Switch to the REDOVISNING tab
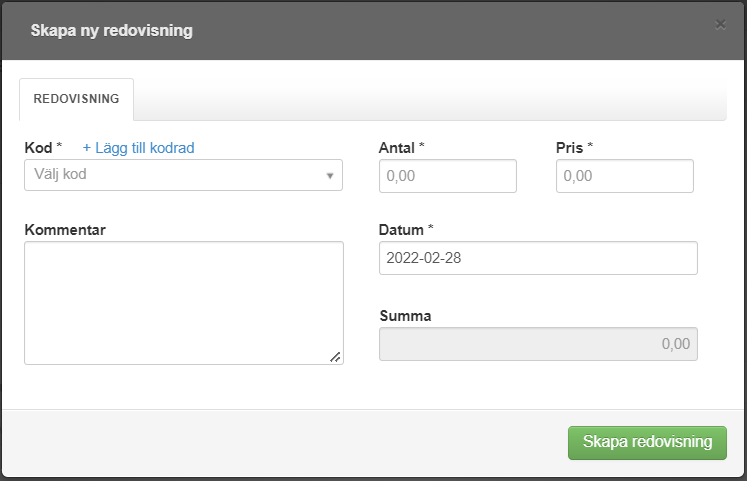The height and width of the screenshot is (481, 747). tap(77, 100)
